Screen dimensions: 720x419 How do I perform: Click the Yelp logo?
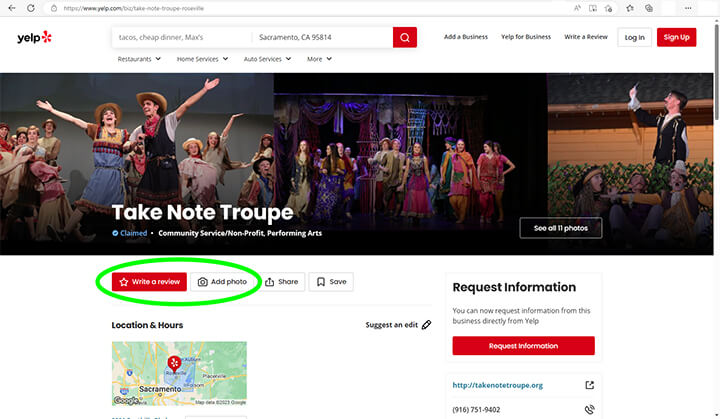(34, 37)
